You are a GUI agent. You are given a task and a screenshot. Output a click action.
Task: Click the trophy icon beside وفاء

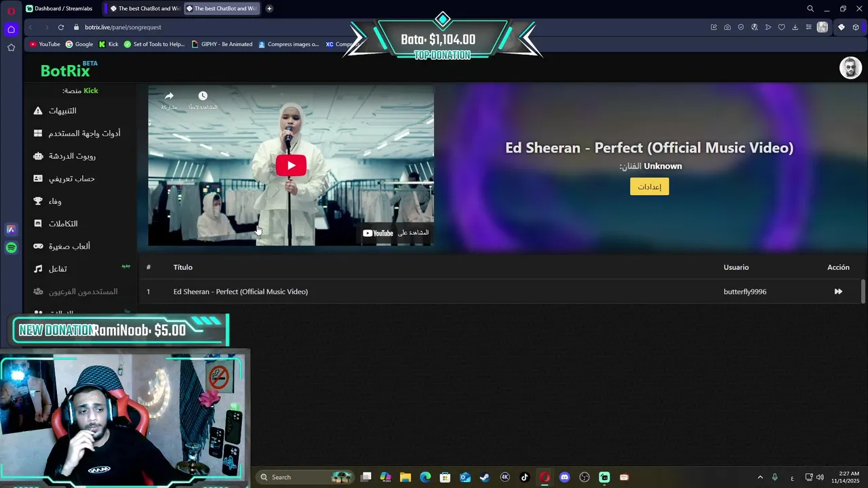(x=38, y=201)
